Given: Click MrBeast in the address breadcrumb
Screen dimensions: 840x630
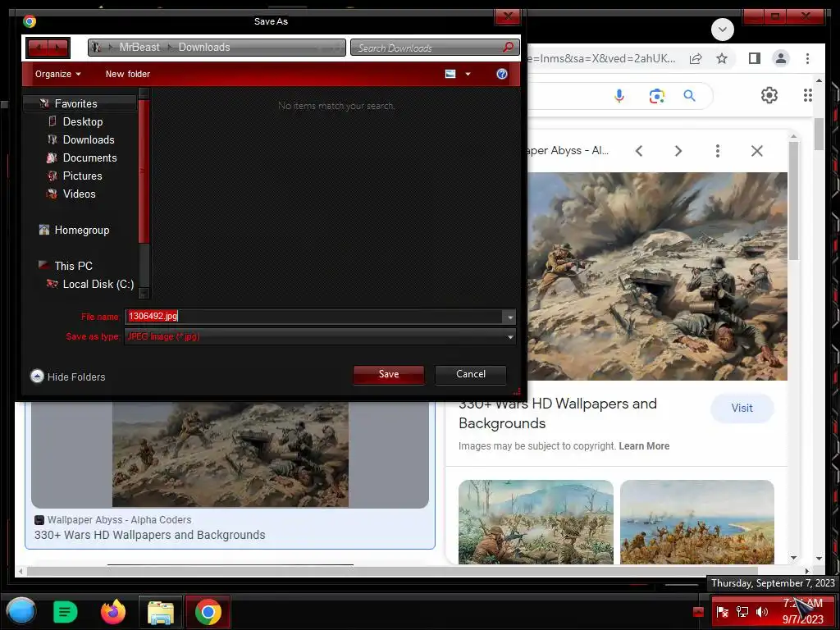Looking at the screenshot, I should pos(139,47).
